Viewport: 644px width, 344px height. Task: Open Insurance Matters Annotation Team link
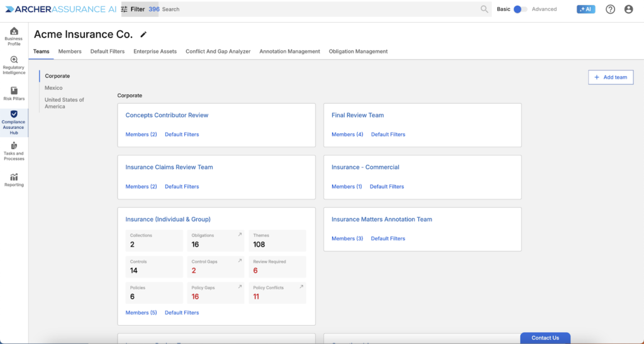pos(382,219)
